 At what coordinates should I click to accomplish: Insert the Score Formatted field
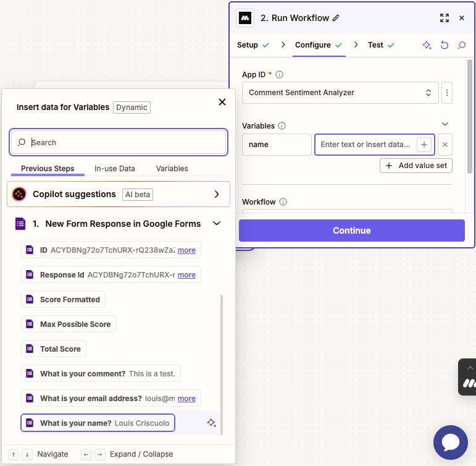[63, 299]
